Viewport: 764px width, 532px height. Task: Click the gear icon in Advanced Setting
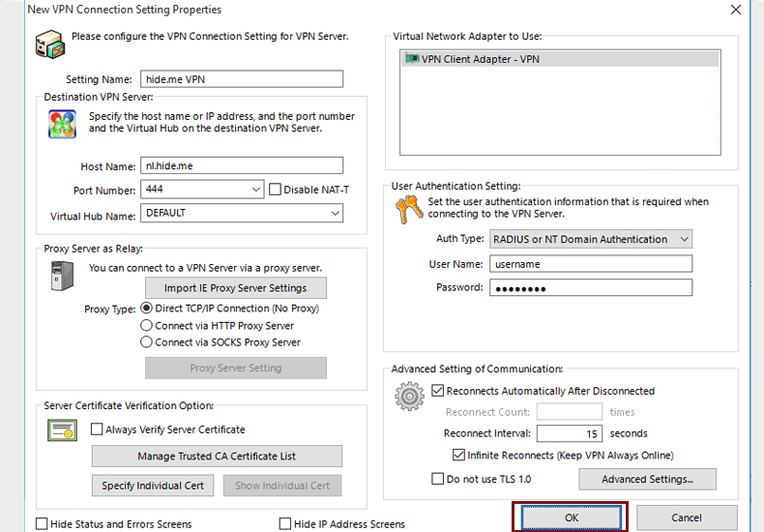tap(410, 396)
